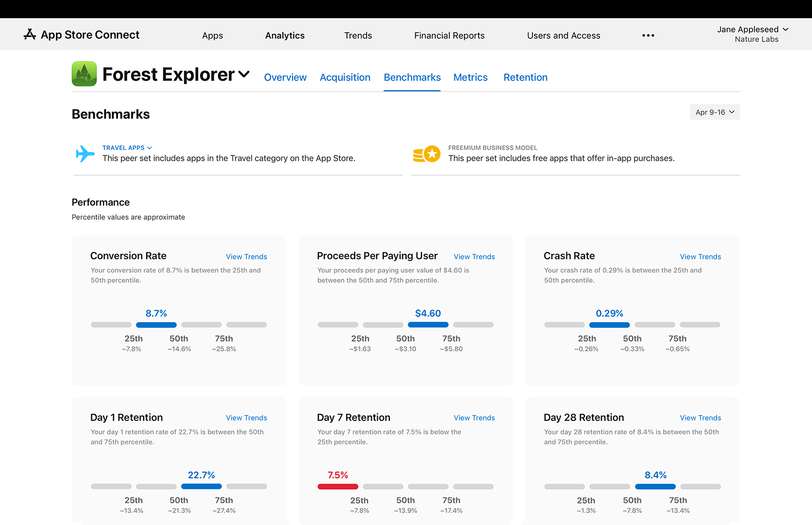The width and height of the screenshot is (812, 525).
Task: Select the airplane icon beside Travel Apps
Action: click(x=85, y=154)
